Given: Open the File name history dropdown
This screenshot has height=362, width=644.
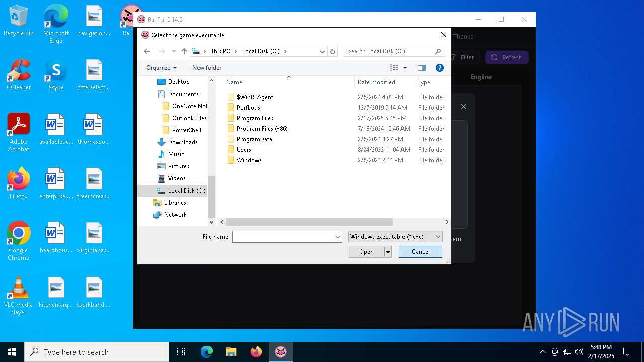Looking at the screenshot, I should point(338,237).
